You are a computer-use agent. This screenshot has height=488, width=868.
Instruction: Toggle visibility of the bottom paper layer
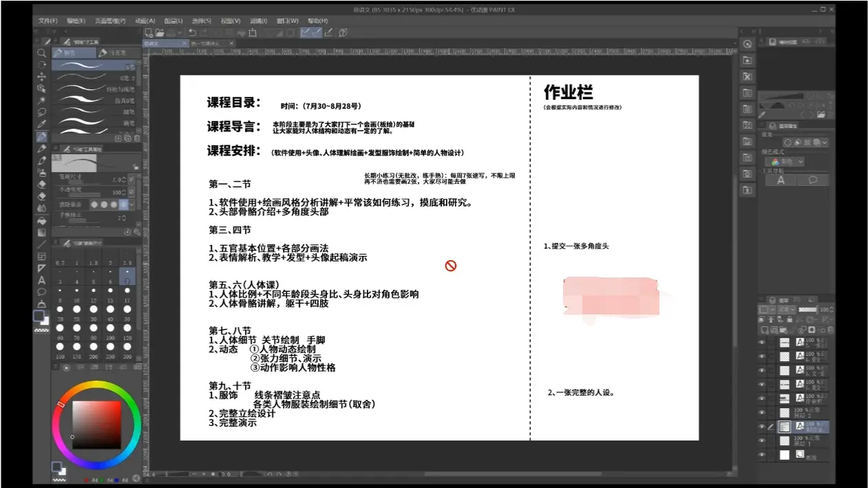(x=762, y=454)
